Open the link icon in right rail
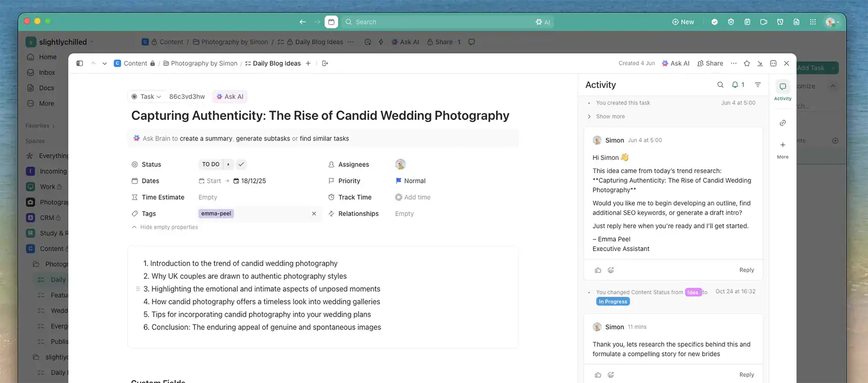 click(x=782, y=123)
